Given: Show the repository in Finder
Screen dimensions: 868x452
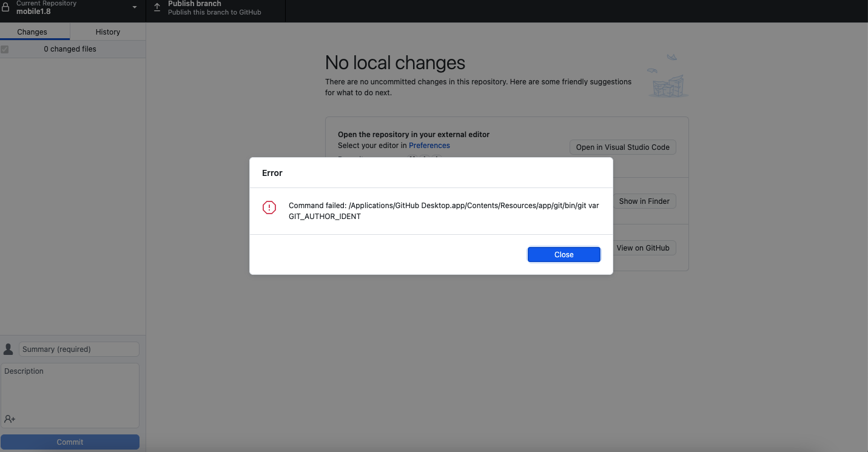Looking at the screenshot, I should pos(644,201).
